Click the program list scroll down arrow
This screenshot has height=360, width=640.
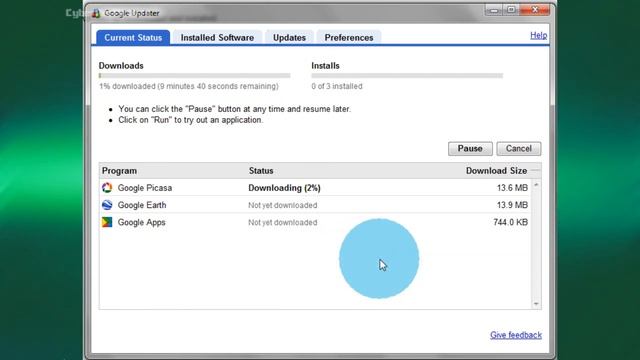[536, 304]
